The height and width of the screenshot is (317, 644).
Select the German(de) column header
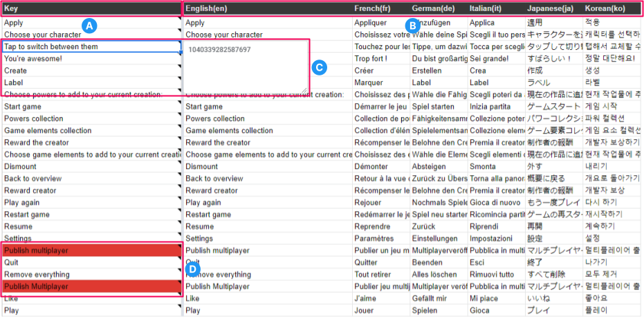tap(438, 8)
